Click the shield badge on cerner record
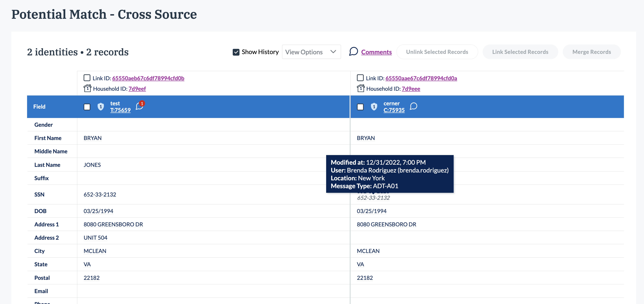This screenshot has height=304, width=644. pos(374,107)
